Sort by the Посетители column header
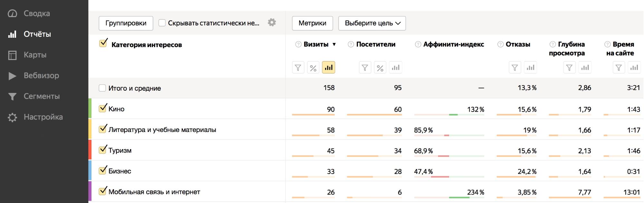 pyautogui.click(x=376, y=45)
